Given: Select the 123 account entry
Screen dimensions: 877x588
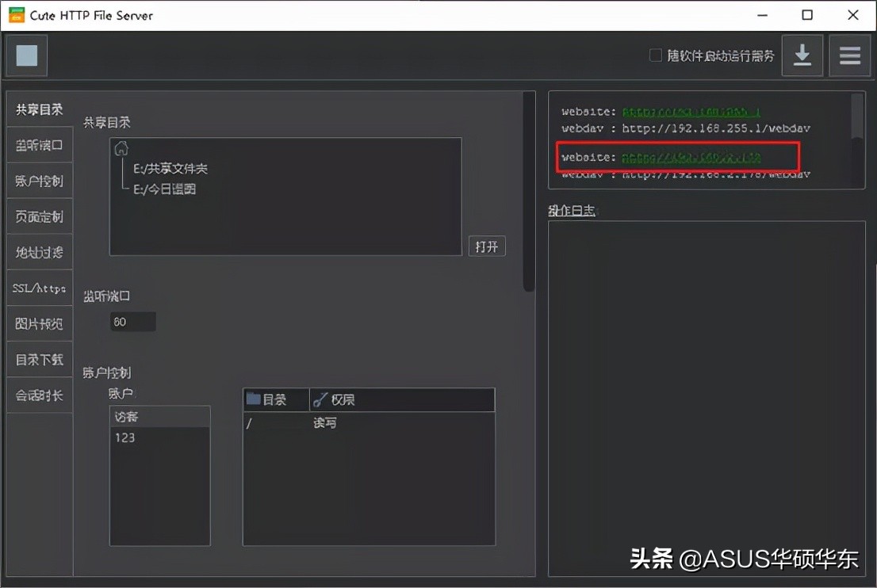Looking at the screenshot, I should 125,437.
